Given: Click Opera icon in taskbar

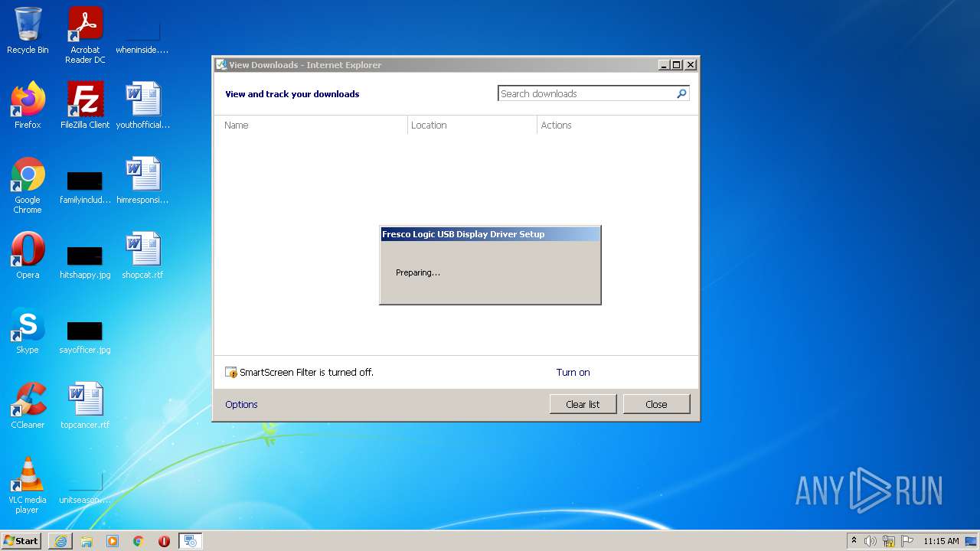Looking at the screenshot, I should (164, 541).
